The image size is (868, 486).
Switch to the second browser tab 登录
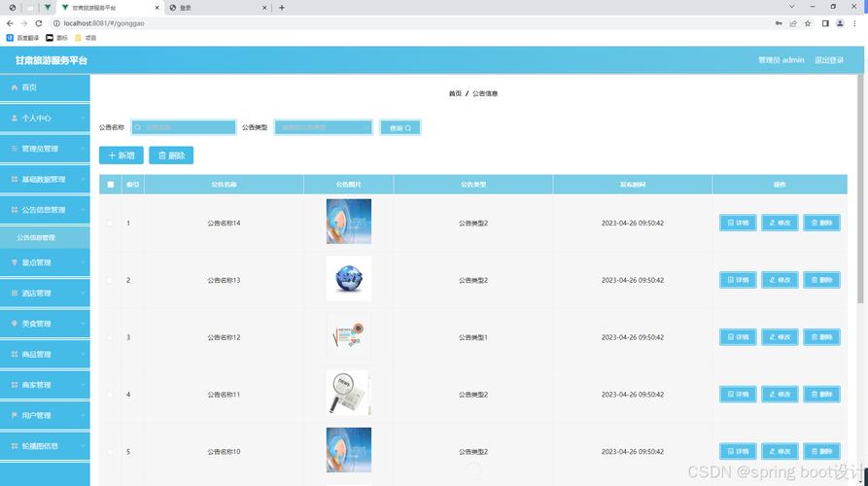click(x=219, y=8)
